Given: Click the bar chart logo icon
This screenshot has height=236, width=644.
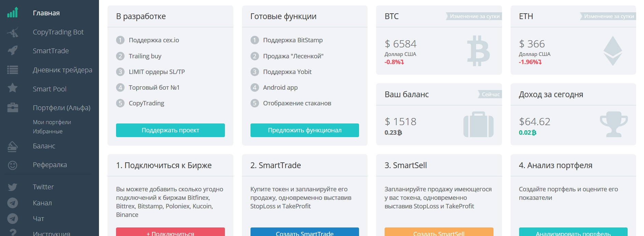Looking at the screenshot, I should 13,13.
